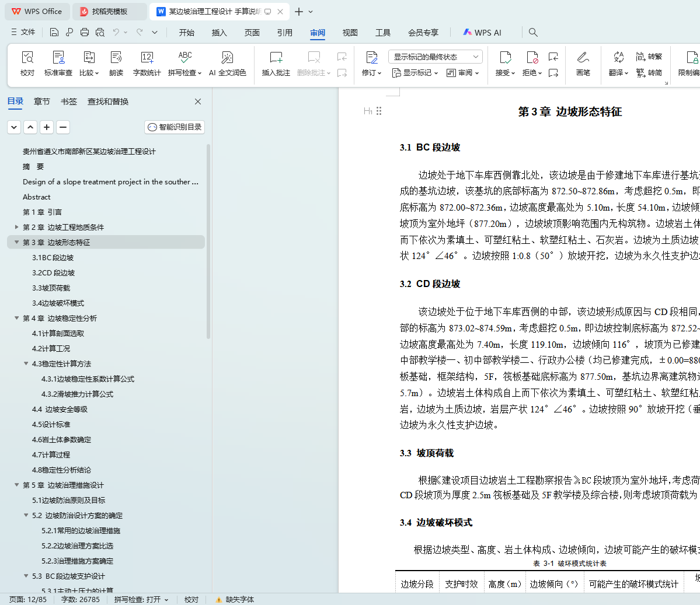Click 插入批注 to add a comment
The height and width of the screenshot is (605, 700).
(276, 64)
